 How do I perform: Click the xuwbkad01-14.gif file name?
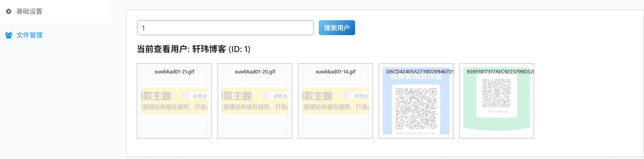(335, 71)
